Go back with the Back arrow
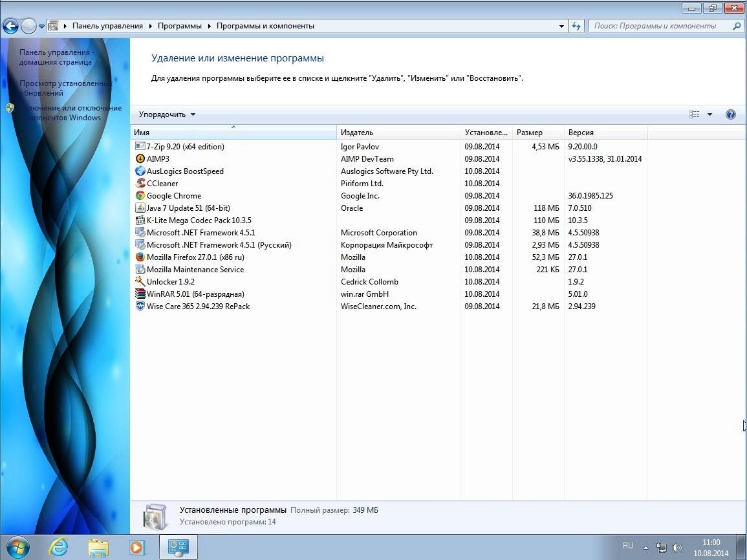 11,26
